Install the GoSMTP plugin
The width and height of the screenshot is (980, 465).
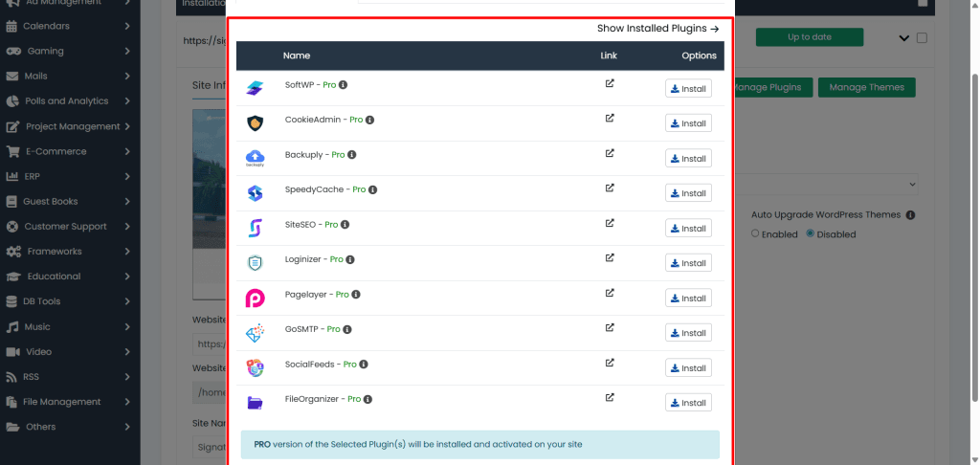click(x=688, y=333)
